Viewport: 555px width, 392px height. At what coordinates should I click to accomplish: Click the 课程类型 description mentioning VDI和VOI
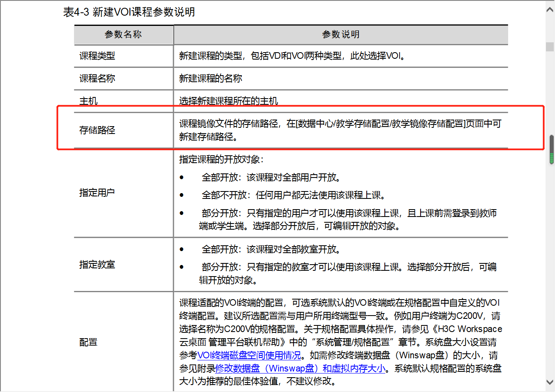[x=293, y=56]
